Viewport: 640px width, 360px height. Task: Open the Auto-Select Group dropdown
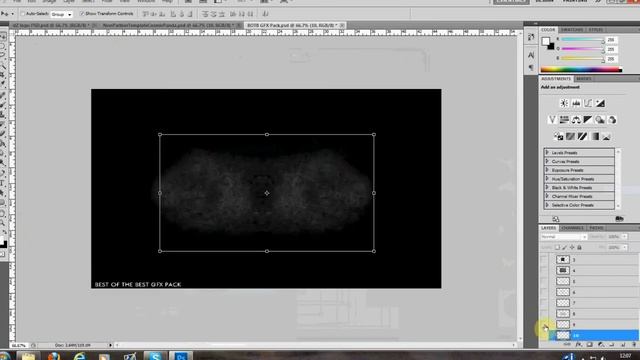pos(62,14)
